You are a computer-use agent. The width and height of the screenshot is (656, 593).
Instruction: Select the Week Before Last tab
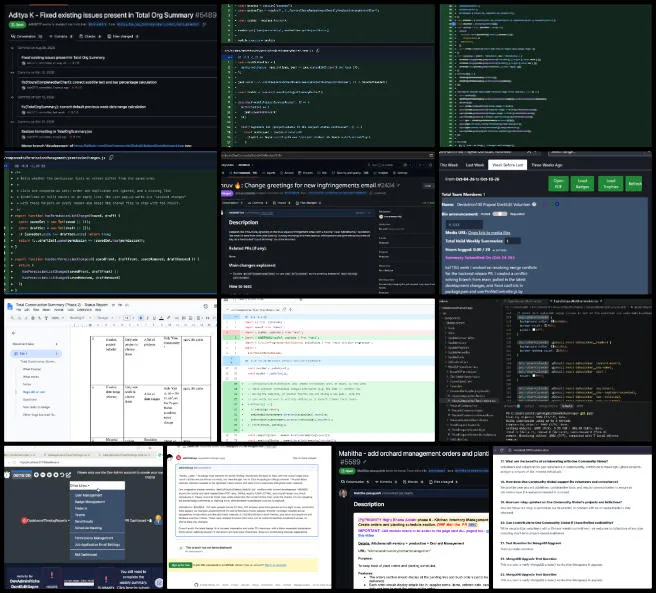point(507,165)
